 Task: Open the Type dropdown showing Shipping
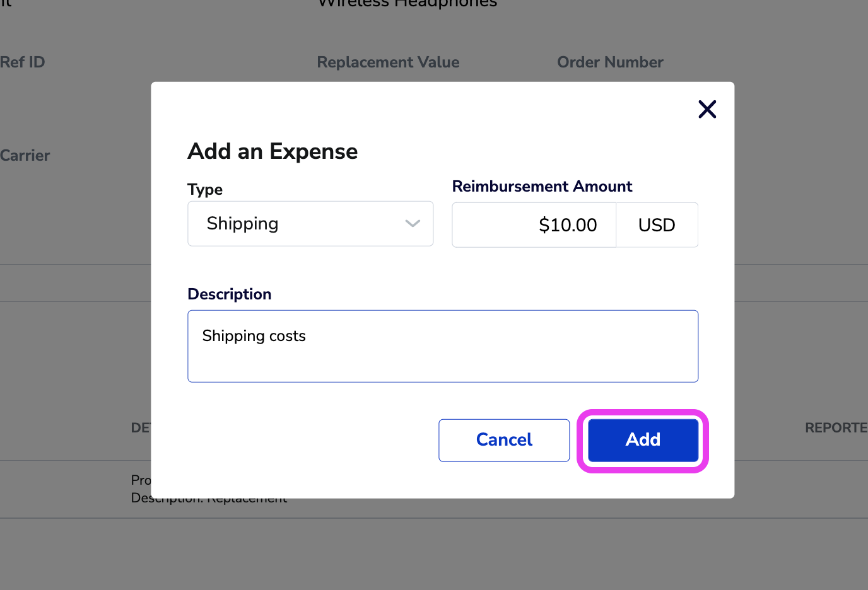[310, 224]
